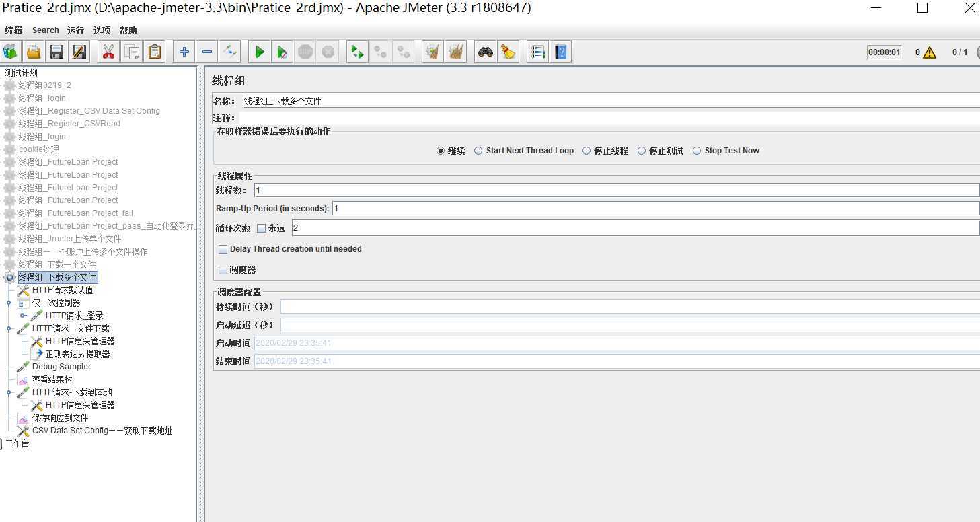Open the 帮助 menu
Screen dimensions: 980x522
(x=128, y=30)
